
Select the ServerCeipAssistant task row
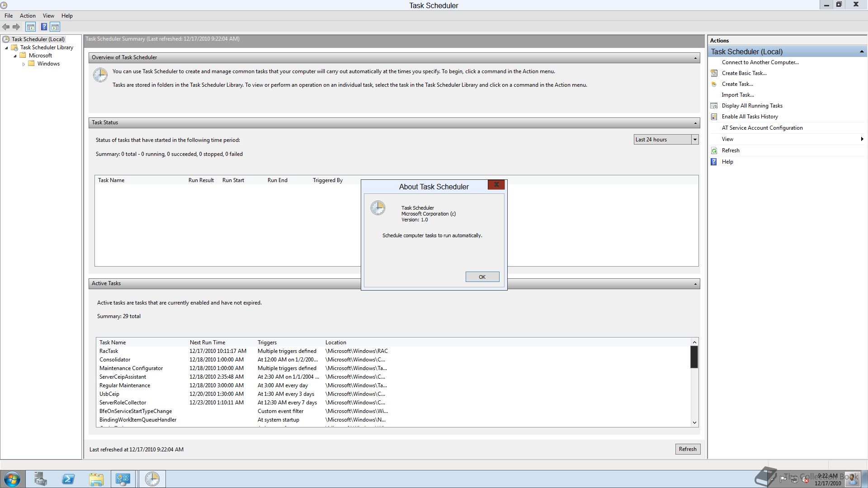tap(393, 377)
